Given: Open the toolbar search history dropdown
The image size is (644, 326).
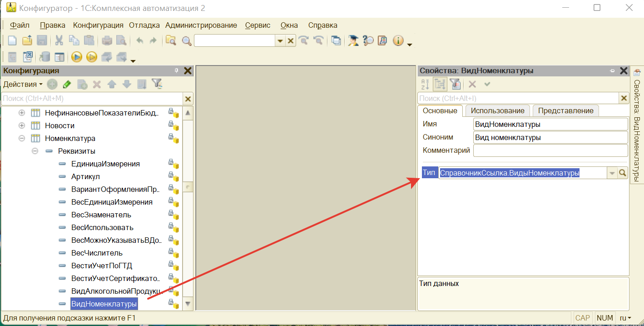Looking at the screenshot, I should 281,41.
